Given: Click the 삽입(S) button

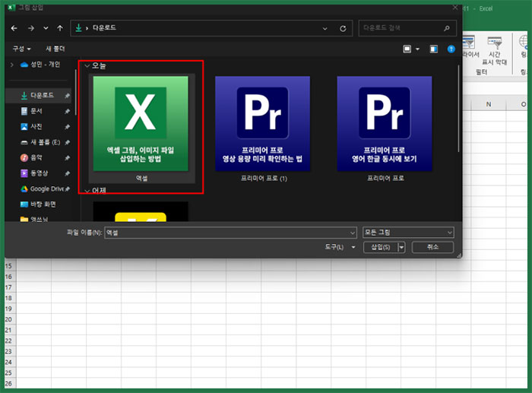Looking at the screenshot, I should 380,247.
